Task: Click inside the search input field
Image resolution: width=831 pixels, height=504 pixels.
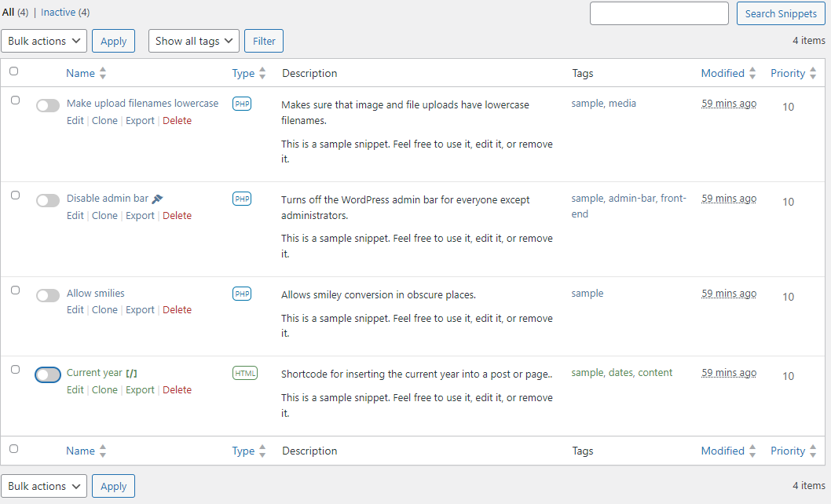Action: pos(658,13)
